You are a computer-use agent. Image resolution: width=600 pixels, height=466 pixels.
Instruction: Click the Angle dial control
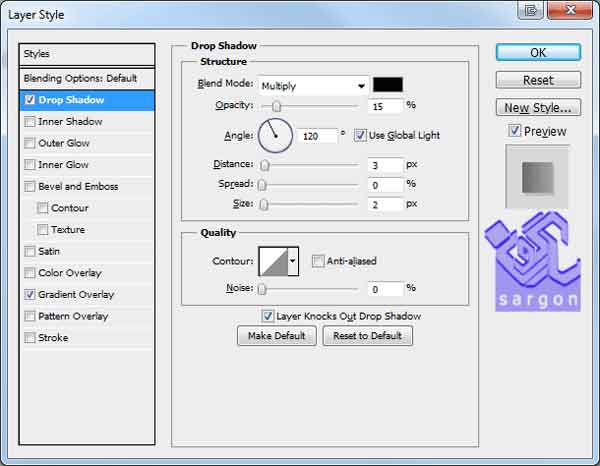[x=275, y=135]
